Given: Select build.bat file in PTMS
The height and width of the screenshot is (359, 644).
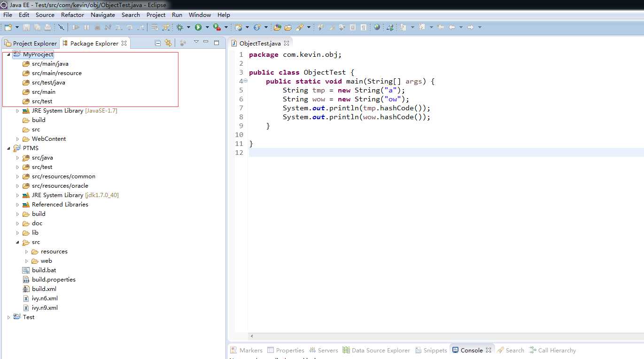Looking at the screenshot, I should 39,270.
